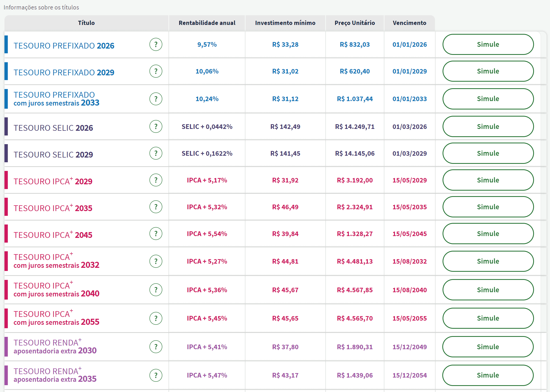550x392 pixels.
Task: Click the 15/12/2054 maturity date
Action: click(409, 375)
